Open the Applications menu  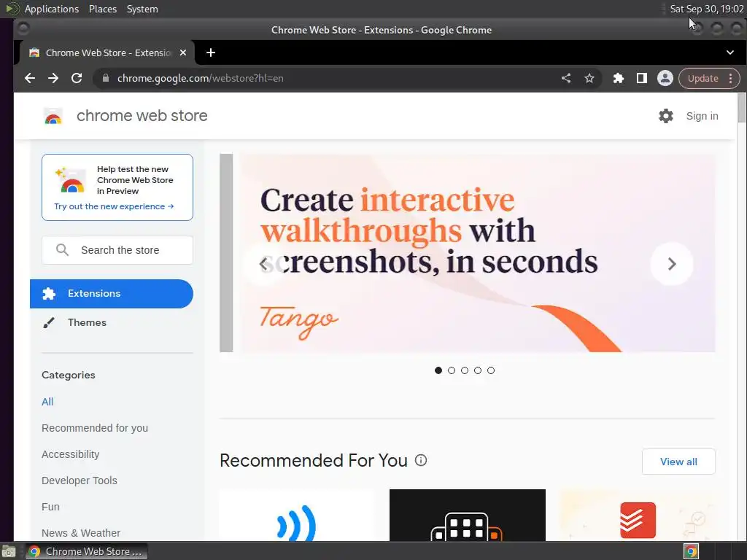click(x=52, y=9)
